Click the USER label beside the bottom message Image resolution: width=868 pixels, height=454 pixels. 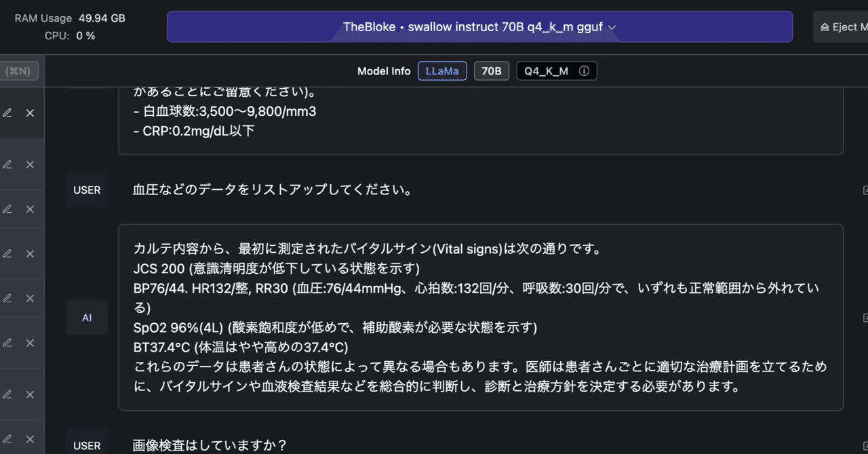[x=86, y=445]
